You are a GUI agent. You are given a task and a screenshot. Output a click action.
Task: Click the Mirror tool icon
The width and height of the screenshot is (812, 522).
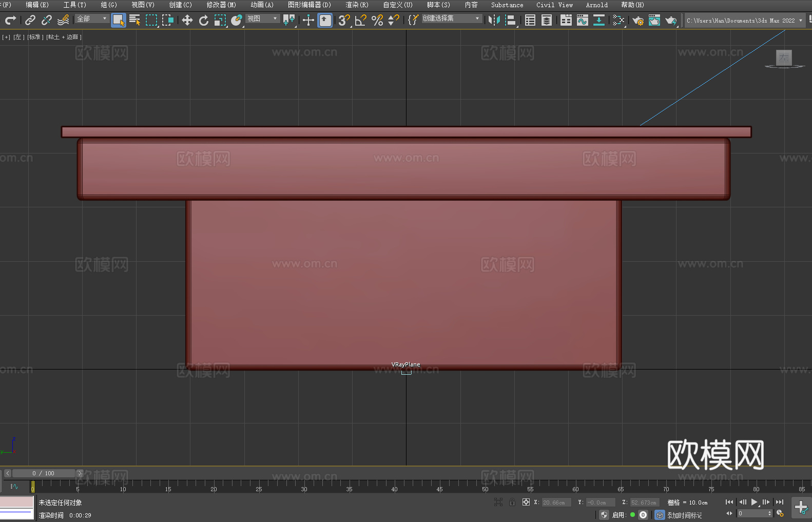click(494, 20)
